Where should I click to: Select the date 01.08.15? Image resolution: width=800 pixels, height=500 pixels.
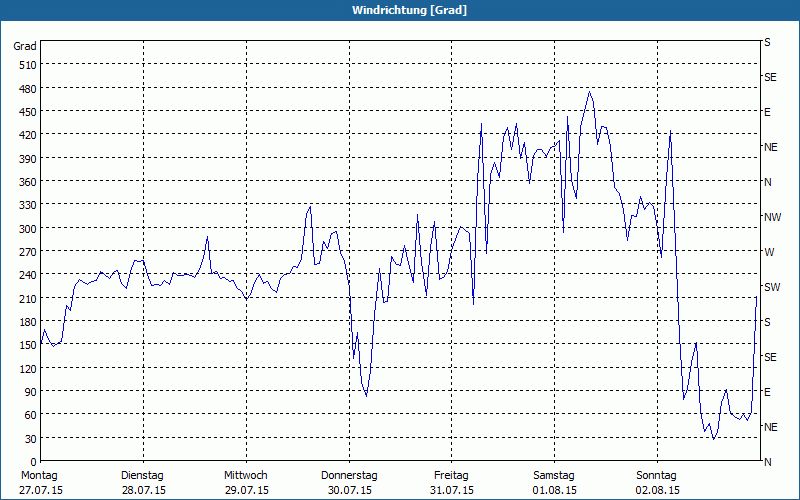pos(555,491)
